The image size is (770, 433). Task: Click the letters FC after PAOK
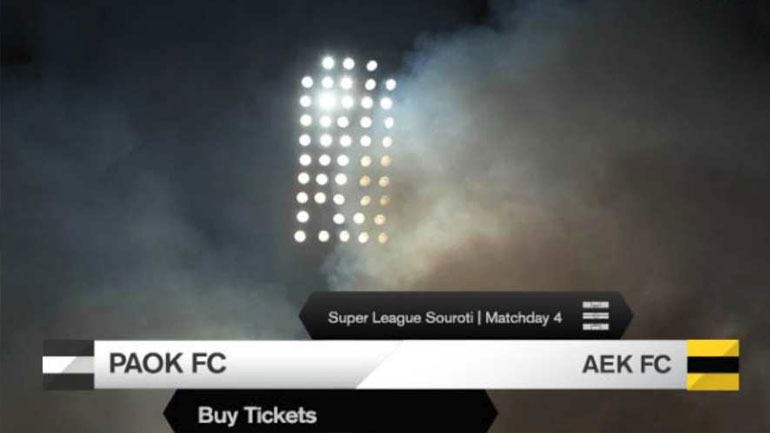[x=208, y=364]
